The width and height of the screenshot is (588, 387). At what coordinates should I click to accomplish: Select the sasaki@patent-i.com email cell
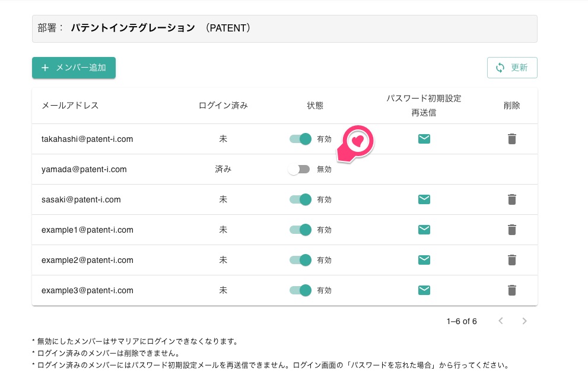[x=81, y=199]
